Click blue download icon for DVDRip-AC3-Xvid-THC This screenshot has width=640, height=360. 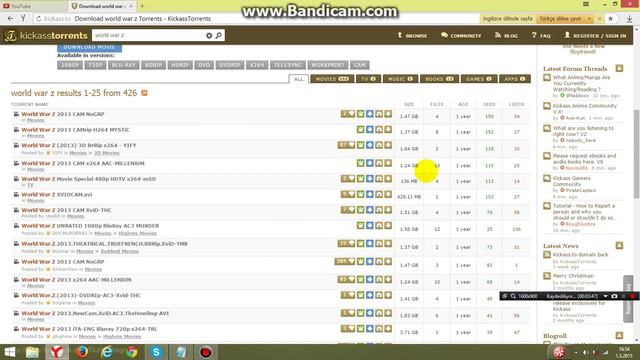pos(370,295)
